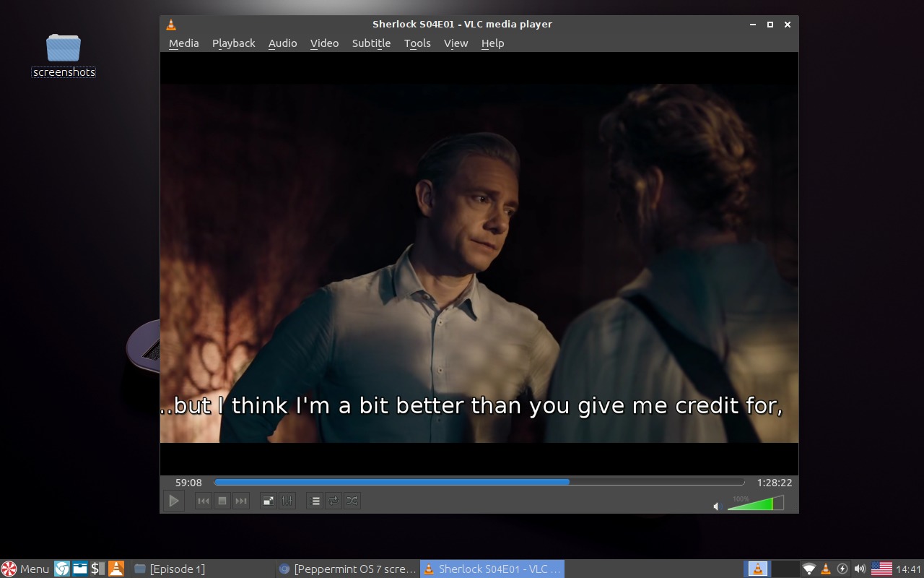
Task: Switch to the empty second workspace
Action: (785, 569)
